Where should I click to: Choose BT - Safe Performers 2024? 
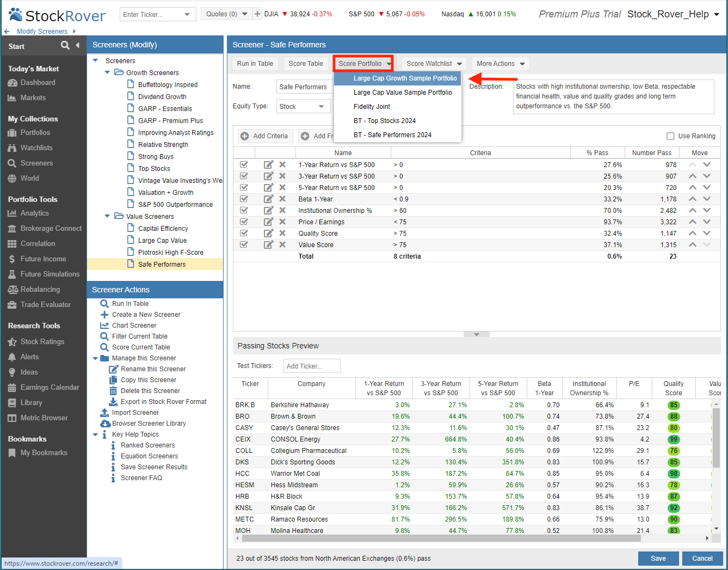[398, 135]
